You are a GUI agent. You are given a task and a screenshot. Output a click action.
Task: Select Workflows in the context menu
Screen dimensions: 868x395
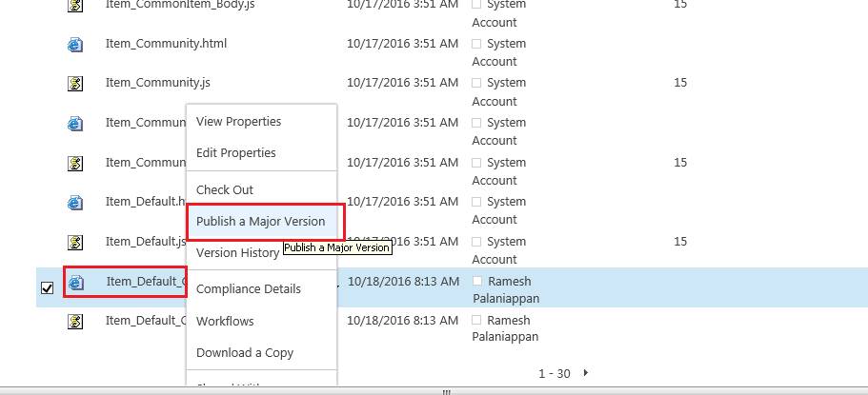(x=225, y=322)
